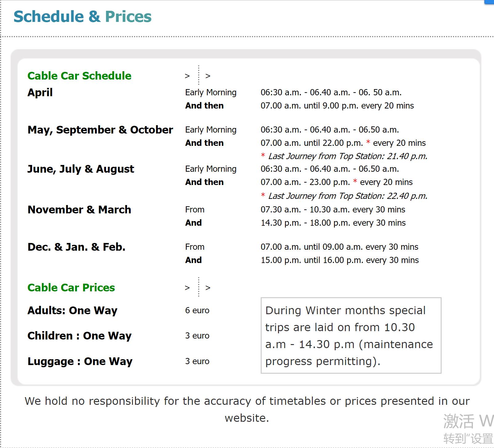Click the April month label
Image resolution: width=494 pixels, height=448 pixels.
click(40, 92)
